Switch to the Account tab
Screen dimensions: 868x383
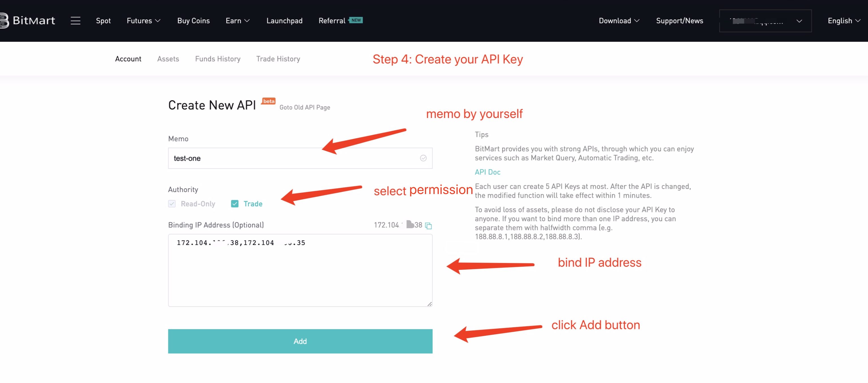click(x=128, y=59)
